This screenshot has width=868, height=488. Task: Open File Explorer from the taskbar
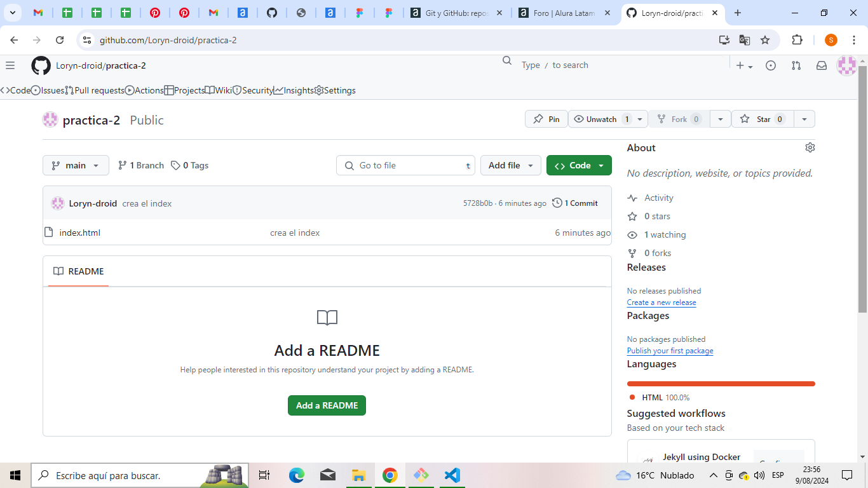tap(359, 475)
